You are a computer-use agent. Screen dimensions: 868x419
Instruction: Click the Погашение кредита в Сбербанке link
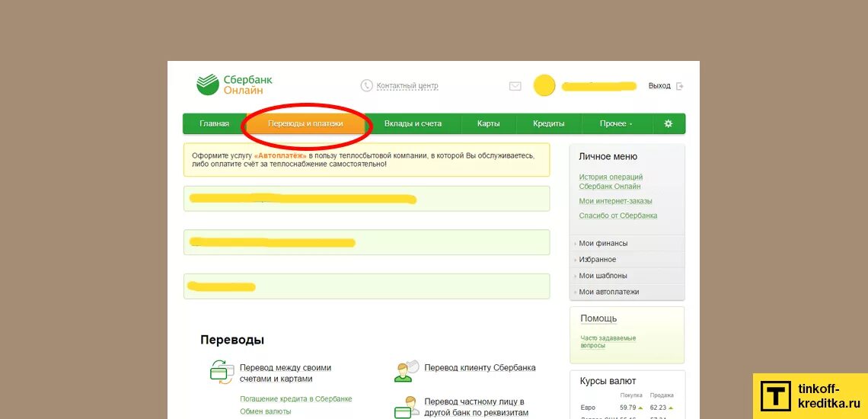pyautogui.click(x=295, y=399)
